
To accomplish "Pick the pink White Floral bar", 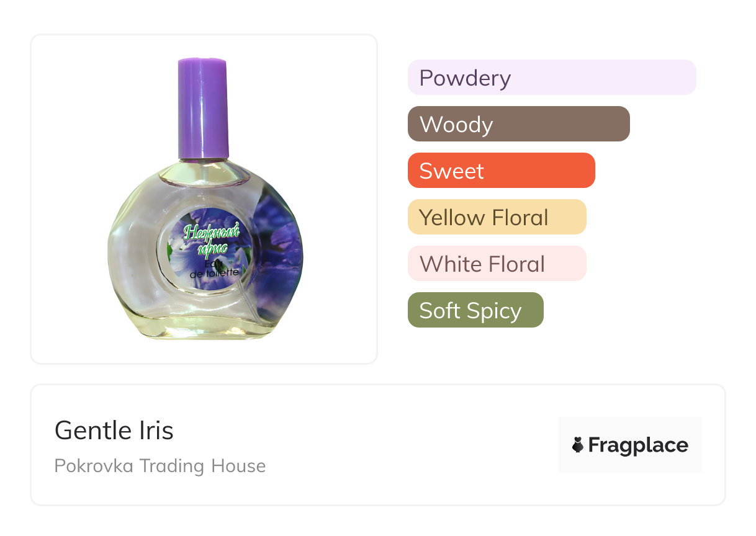I will point(497,264).
